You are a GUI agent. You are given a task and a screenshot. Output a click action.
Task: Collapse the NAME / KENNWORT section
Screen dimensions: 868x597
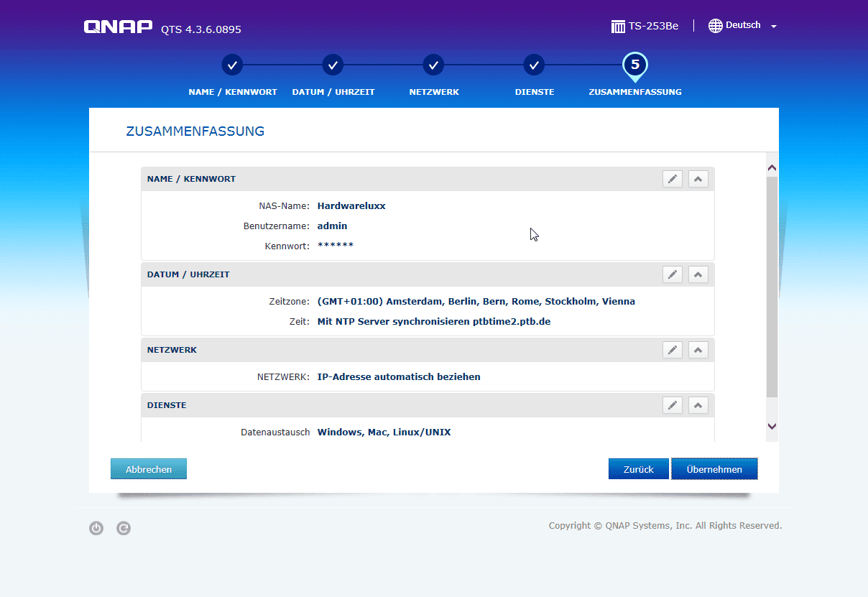point(698,179)
